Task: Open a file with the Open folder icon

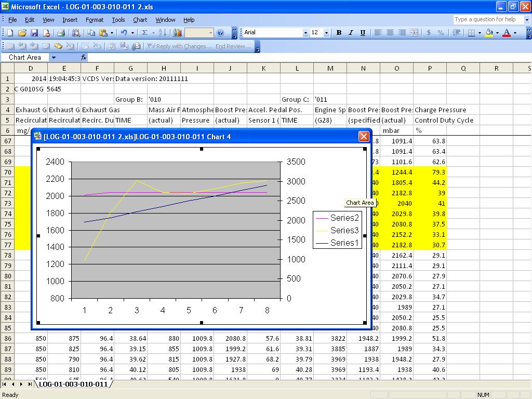Action: (22, 33)
